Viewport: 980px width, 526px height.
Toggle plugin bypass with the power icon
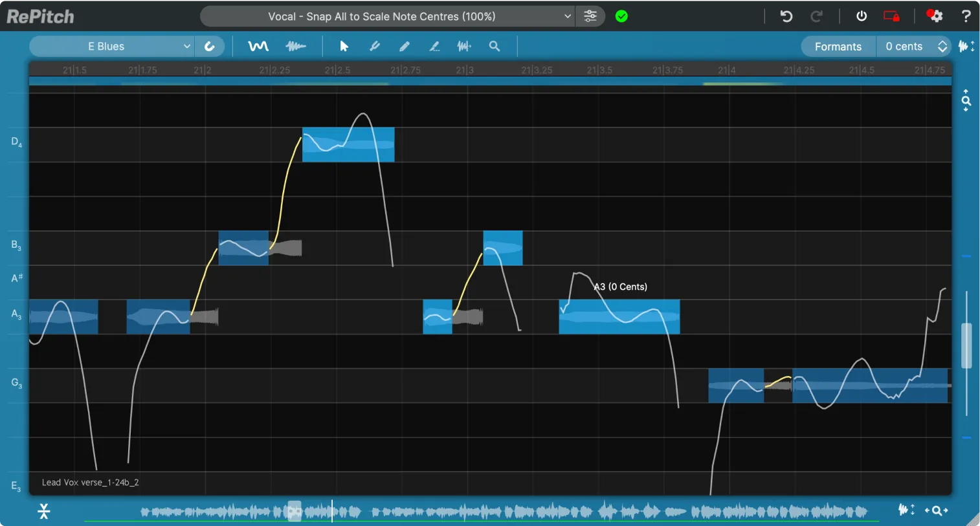[x=861, y=16]
